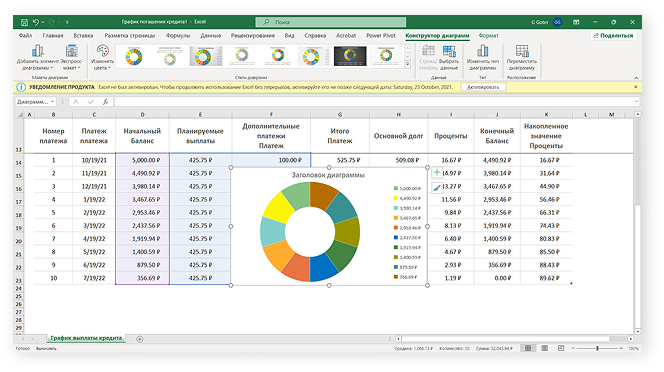The width and height of the screenshot is (664, 372).
Task: Click the Add Chart Element icon
Action: pyautogui.click(x=38, y=51)
